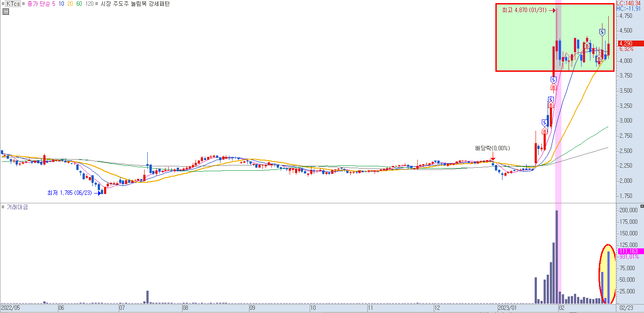
Task: Toggle the square marker before 시장 주도주
Action: point(97,4)
